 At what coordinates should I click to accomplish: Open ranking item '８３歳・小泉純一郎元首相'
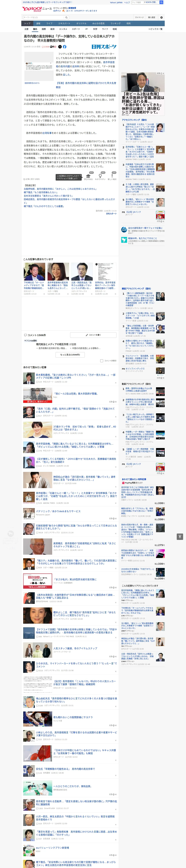[140, 188]
